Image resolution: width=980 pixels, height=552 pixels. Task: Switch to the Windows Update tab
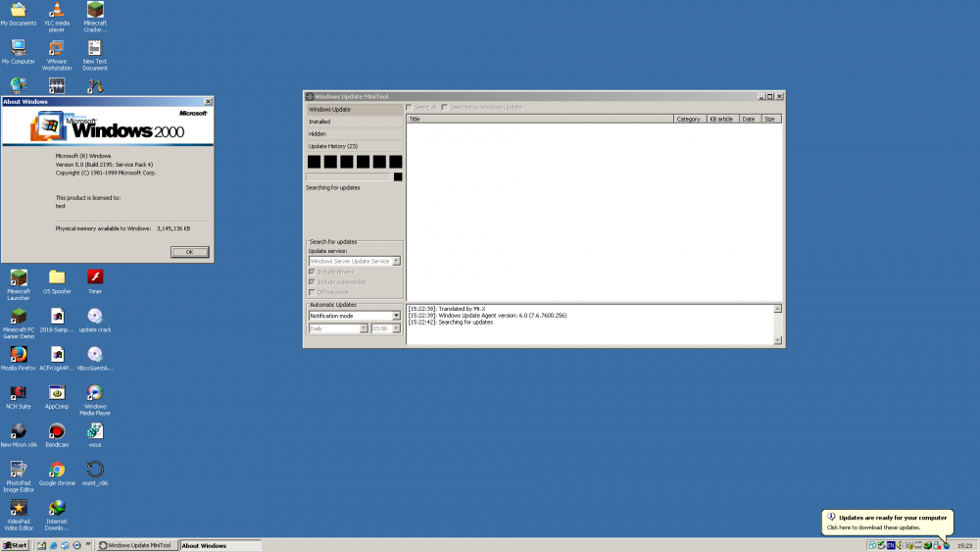click(355, 110)
